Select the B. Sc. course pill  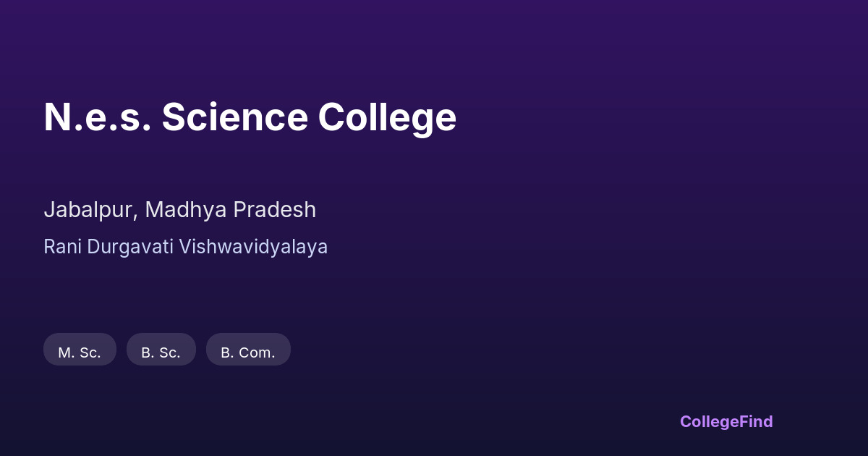161,350
